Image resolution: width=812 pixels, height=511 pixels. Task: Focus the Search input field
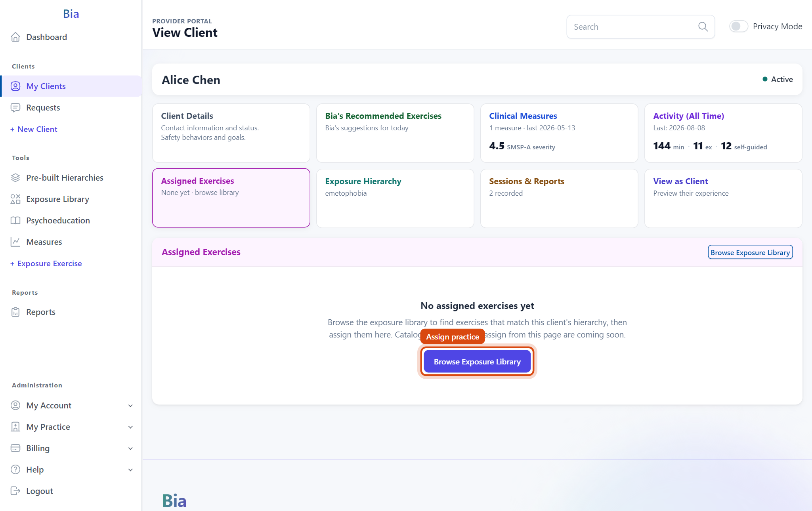(640, 27)
